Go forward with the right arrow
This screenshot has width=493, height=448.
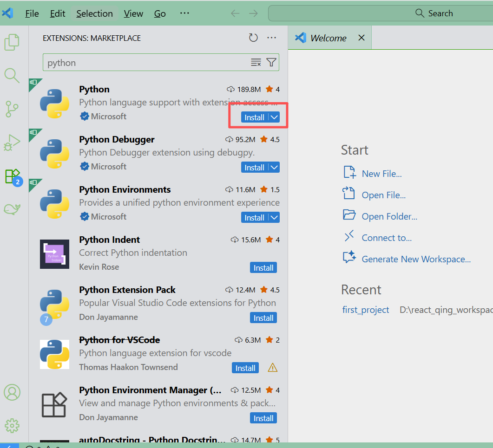pos(253,13)
